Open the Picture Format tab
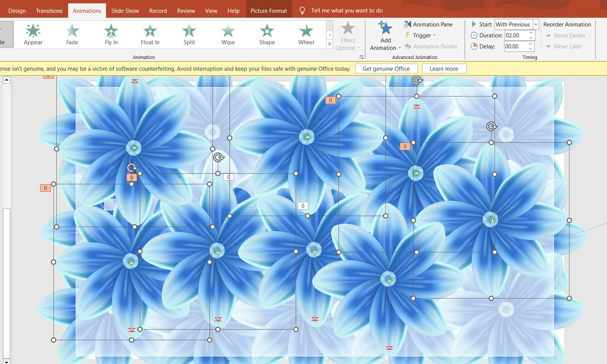Image resolution: width=607 pixels, height=364 pixels. click(269, 10)
